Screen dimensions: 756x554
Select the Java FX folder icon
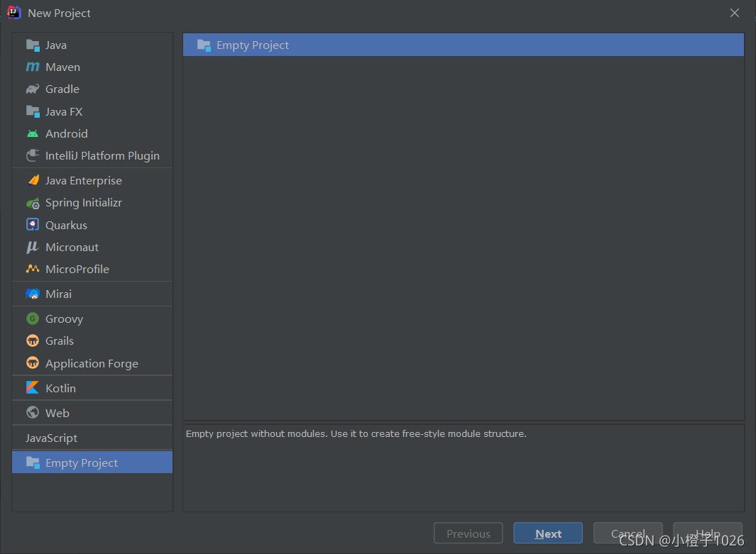[x=33, y=112]
